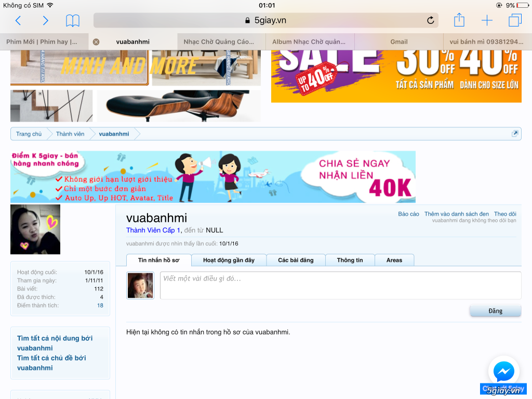
Task: Click the battery status indicator
Action: pos(523,5)
